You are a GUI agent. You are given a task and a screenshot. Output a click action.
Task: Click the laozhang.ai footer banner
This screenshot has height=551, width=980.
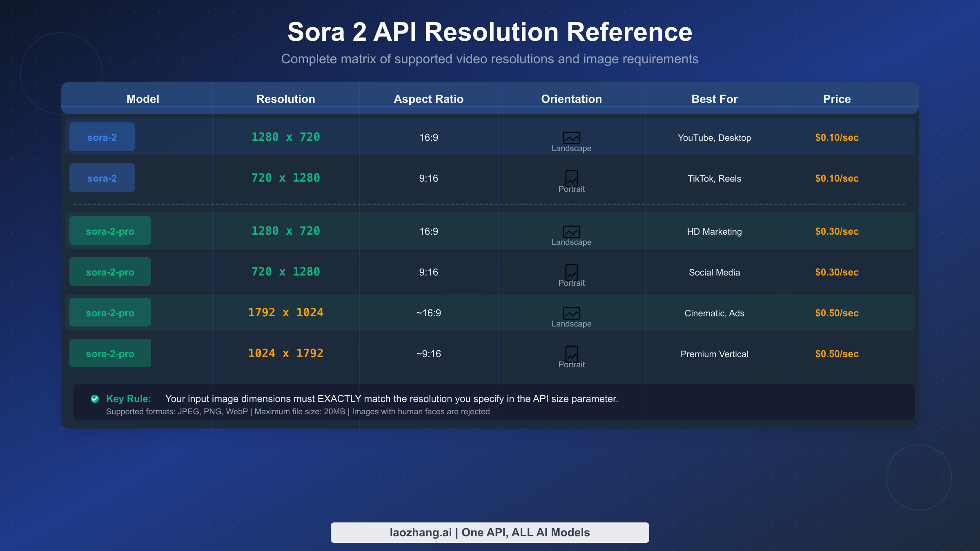pyautogui.click(x=490, y=532)
